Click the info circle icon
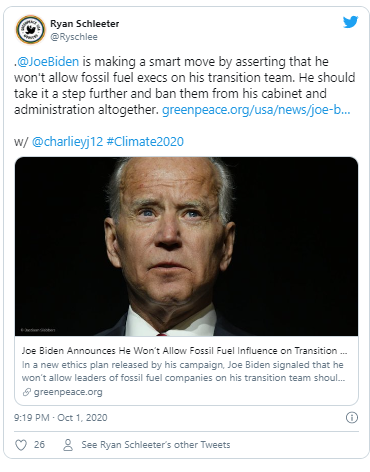The image size is (370, 472). [352, 417]
